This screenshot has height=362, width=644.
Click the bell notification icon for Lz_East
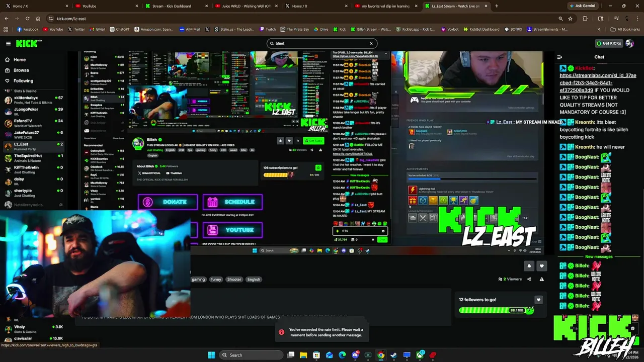[x=529, y=266]
